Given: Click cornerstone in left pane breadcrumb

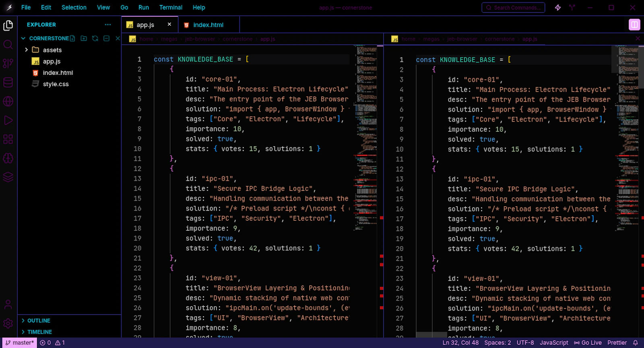Looking at the screenshot, I should (237, 39).
